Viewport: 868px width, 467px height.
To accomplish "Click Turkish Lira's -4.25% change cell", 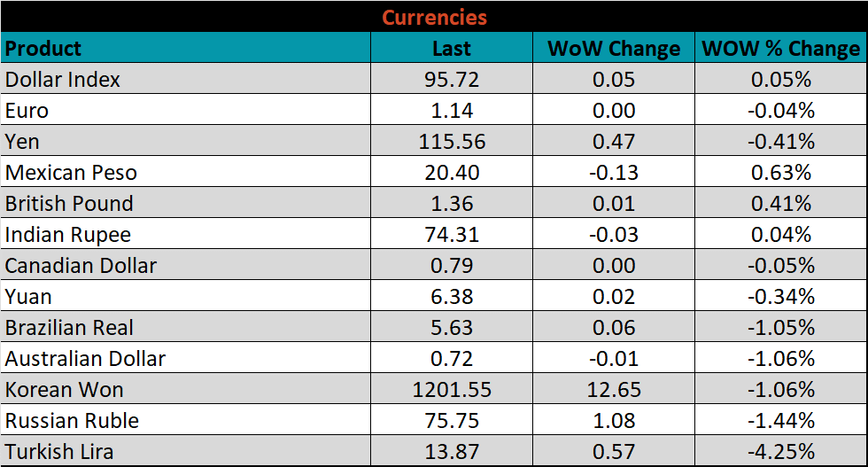I will coord(780,452).
